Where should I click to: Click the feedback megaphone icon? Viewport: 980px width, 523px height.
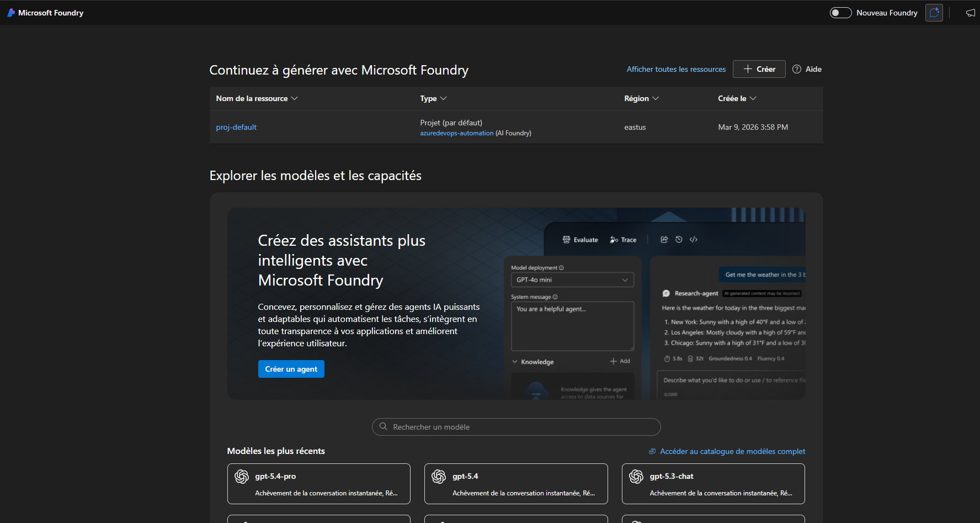[x=970, y=13]
